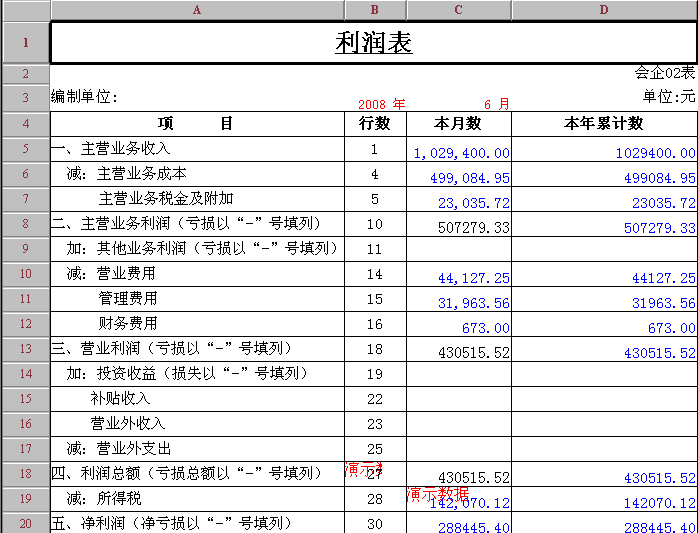698x533 pixels.
Task: Click line number 30 cell
Action: pyautogui.click(x=375, y=523)
